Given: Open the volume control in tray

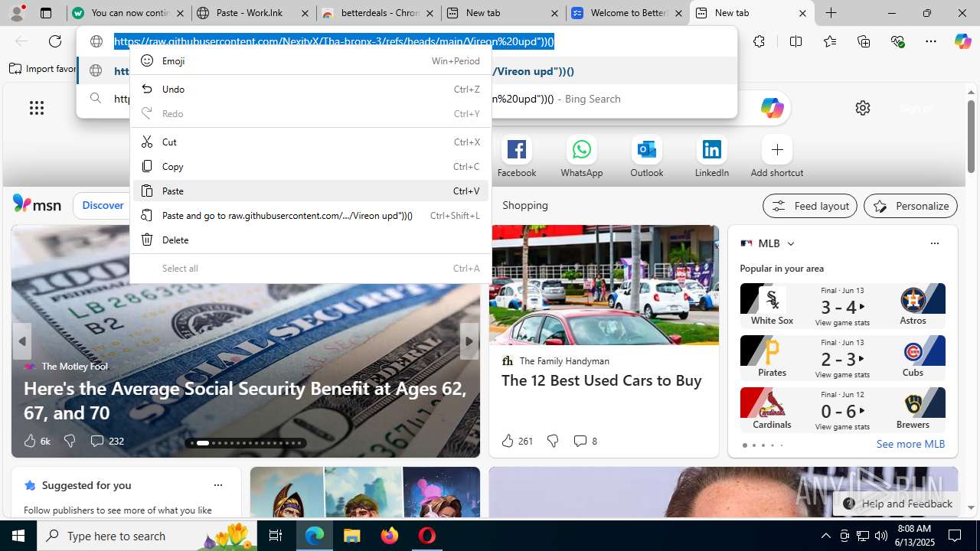Looking at the screenshot, I should 881,536.
